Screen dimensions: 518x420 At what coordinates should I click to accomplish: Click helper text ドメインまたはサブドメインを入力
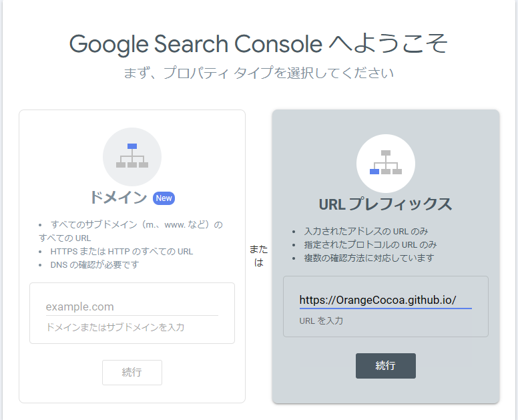pos(115,327)
